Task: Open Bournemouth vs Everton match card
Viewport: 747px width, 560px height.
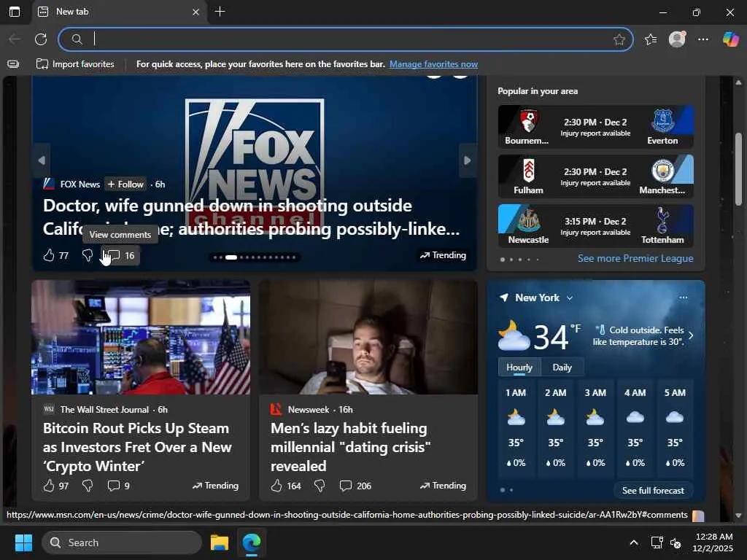Action: (595, 127)
